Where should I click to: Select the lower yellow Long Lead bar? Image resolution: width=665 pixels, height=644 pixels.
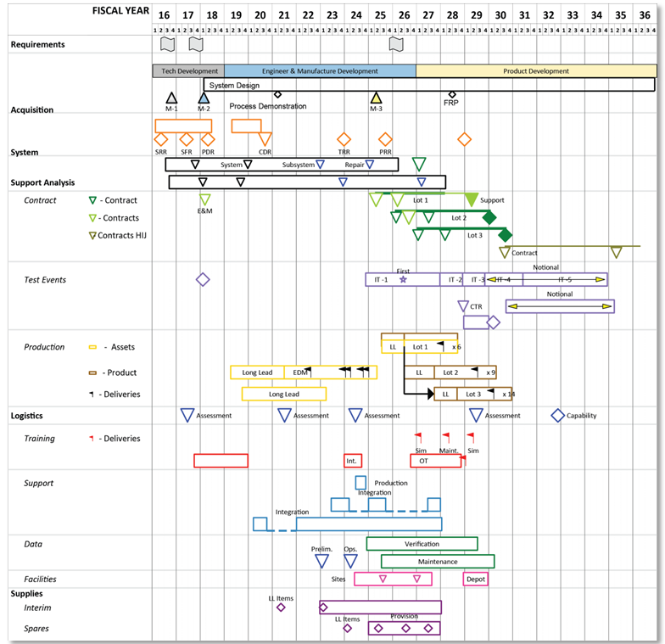[x=283, y=394]
